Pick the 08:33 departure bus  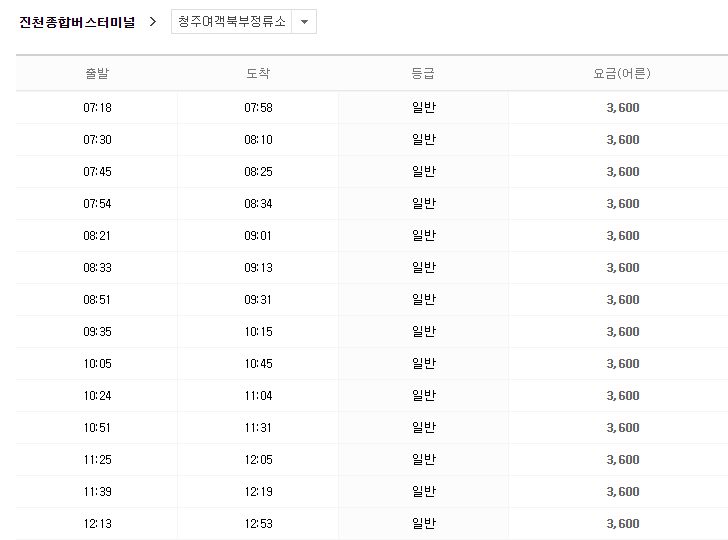pos(97,268)
